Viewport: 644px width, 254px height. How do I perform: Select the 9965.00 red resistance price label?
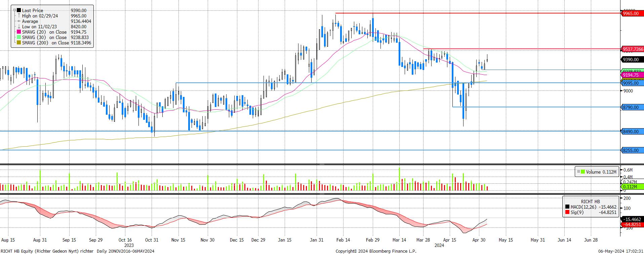pos(631,13)
